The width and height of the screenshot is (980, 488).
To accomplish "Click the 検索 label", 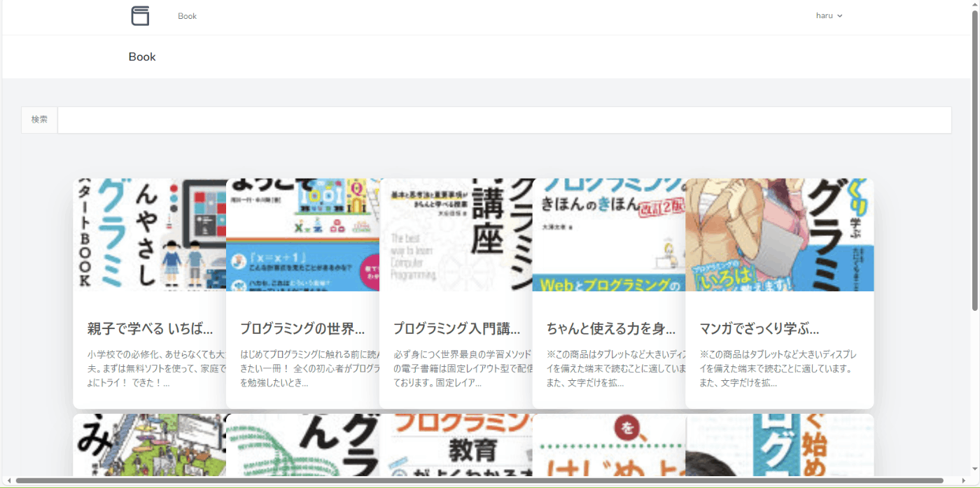I will click(x=39, y=120).
